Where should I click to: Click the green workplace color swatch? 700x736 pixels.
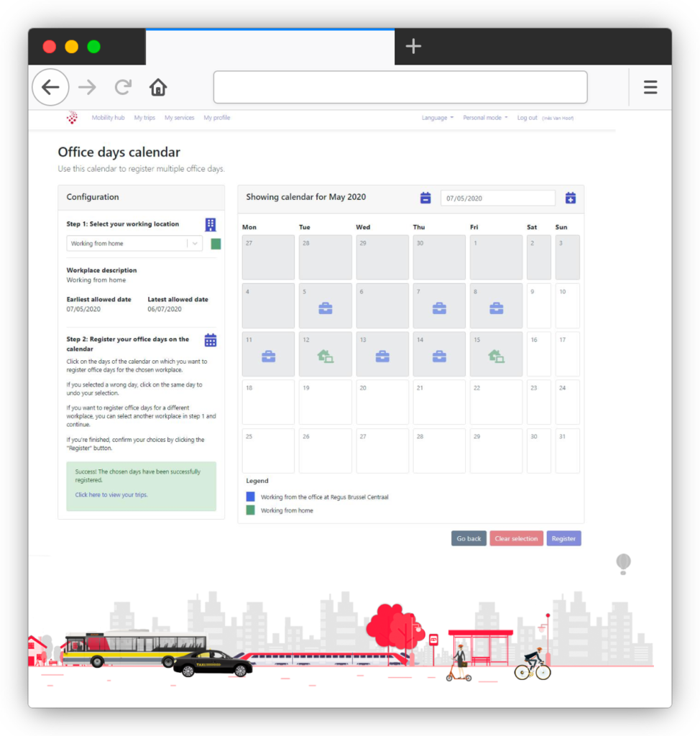coord(216,244)
